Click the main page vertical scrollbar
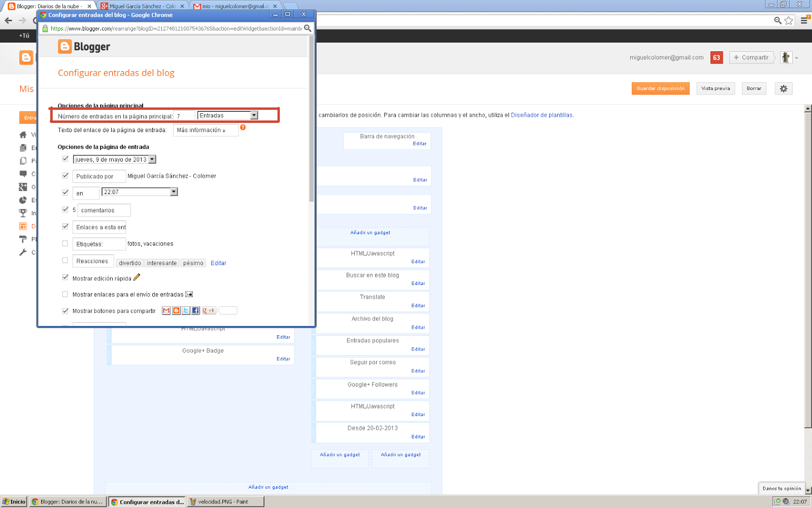 tap(808, 269)
